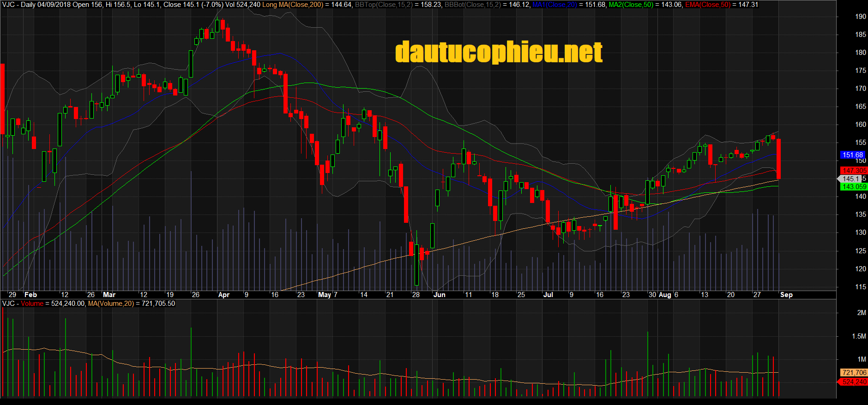Click the Apr marker on date axis
This screenshot has width=868, height=405.
coord(224,295)
